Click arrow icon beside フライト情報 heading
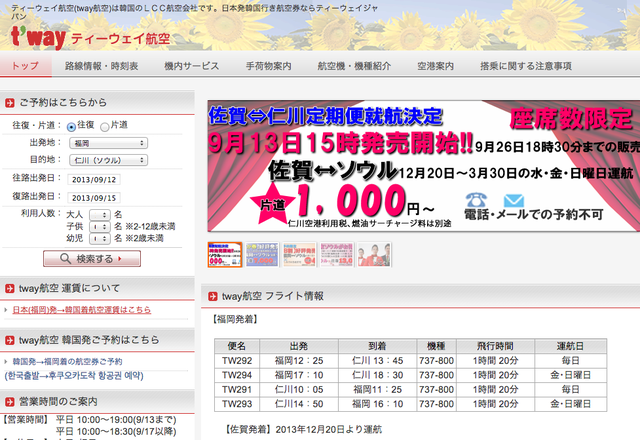 [213, 296]
